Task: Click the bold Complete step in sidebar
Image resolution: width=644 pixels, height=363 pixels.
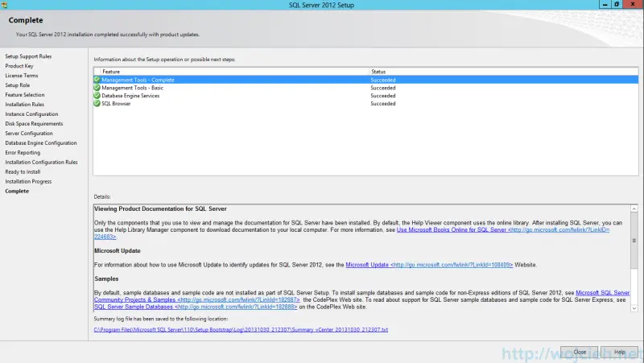Action: coord(17,191)
